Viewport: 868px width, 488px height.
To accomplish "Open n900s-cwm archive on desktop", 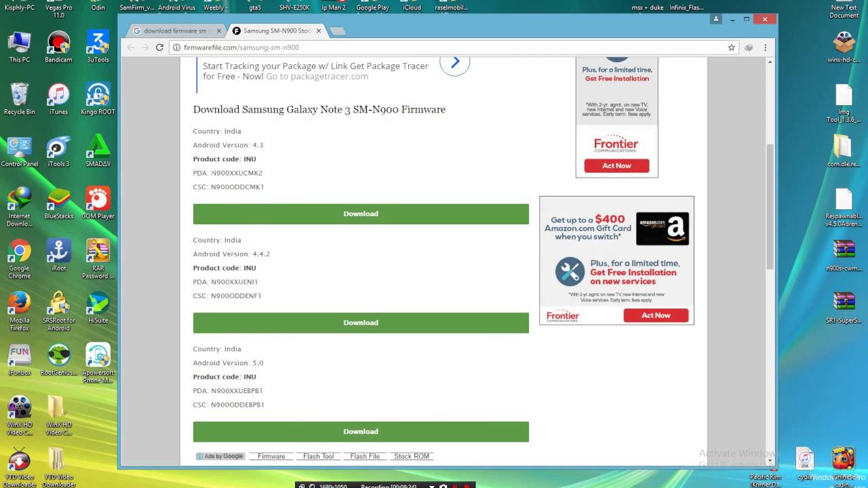I will click(x=844, y=256).
